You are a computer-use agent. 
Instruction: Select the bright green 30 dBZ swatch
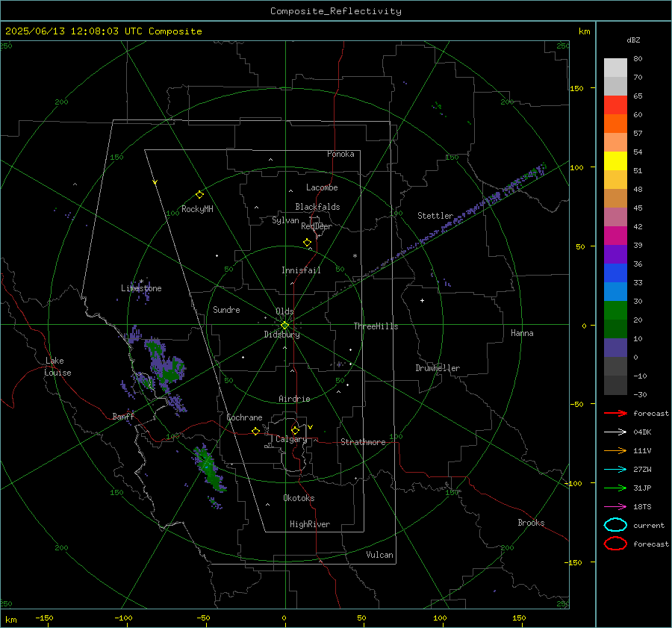pyautogui.click(x=615, y=311)
